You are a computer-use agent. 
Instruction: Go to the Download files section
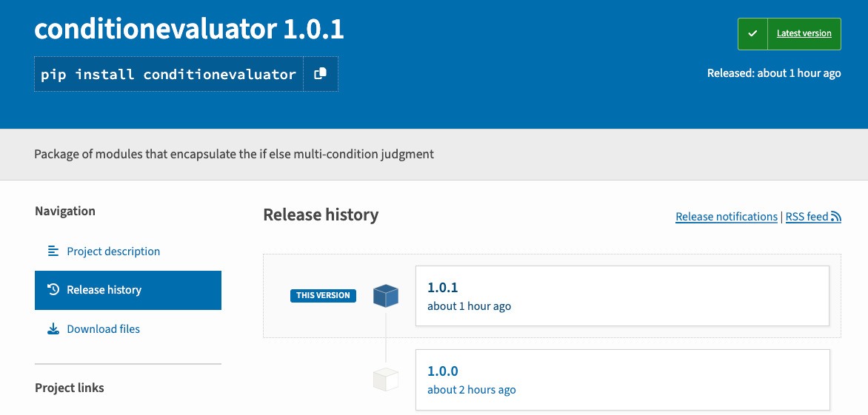click(x=103, y=329)
